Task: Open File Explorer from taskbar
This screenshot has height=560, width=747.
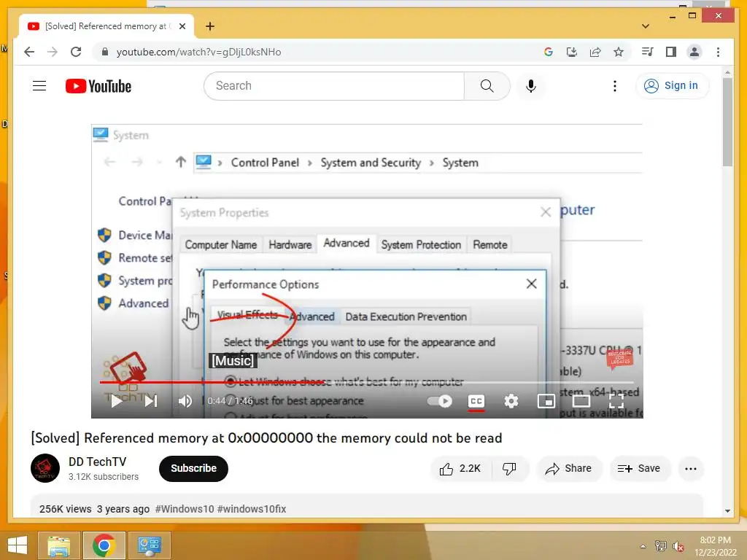Action: (58, 545)
